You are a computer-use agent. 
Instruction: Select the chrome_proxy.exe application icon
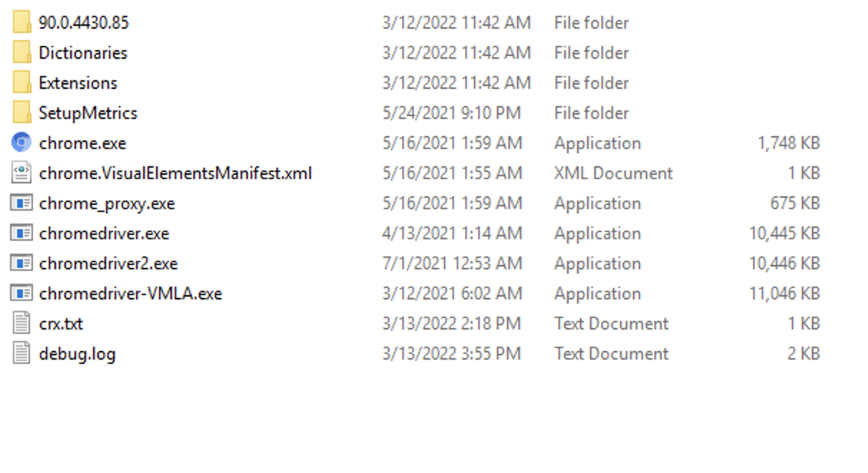21,203
